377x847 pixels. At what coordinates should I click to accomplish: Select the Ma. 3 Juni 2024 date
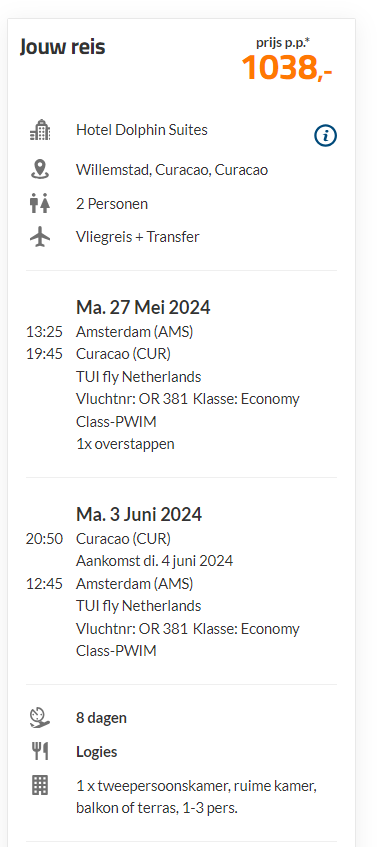139,514
